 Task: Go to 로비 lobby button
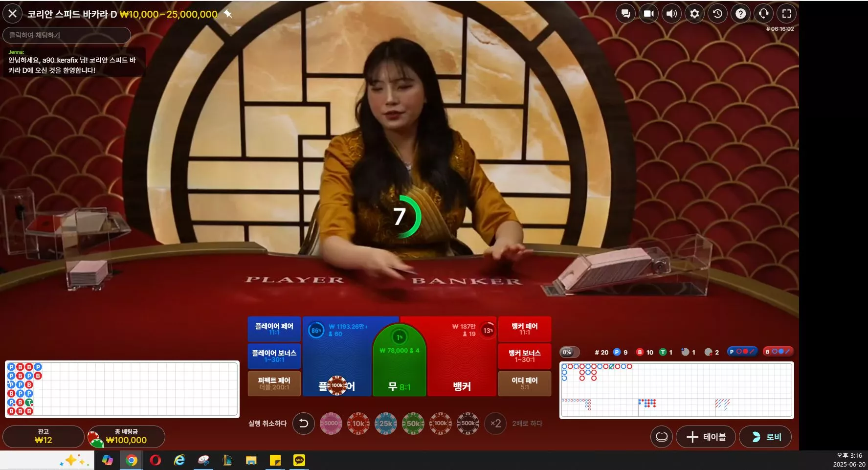(x=765, y=437)
